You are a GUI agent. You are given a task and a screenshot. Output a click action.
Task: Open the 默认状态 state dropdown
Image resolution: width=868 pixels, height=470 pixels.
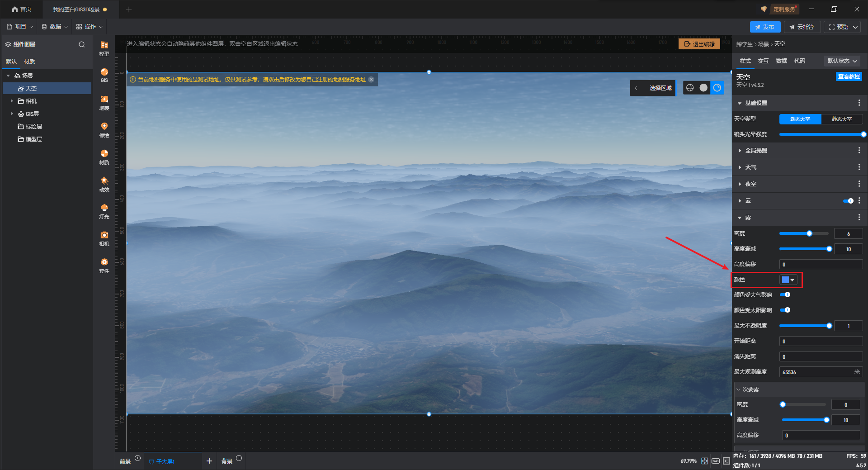(x=842, y=61)
